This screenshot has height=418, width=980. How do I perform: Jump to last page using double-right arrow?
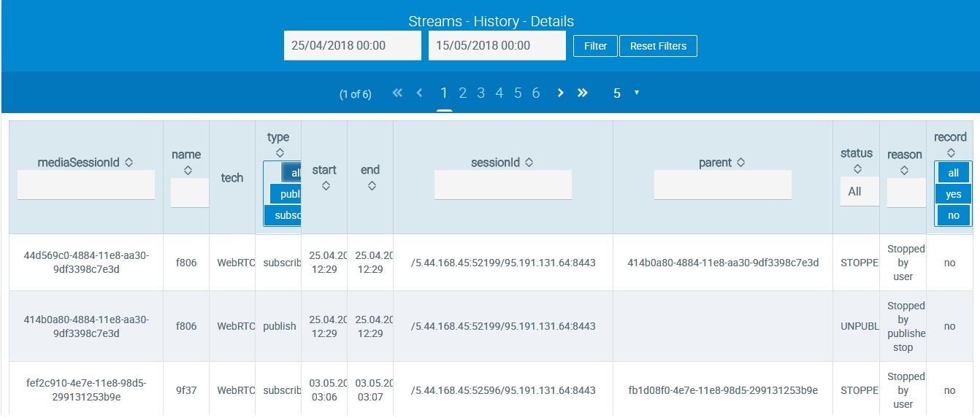[x=582, y=93]
